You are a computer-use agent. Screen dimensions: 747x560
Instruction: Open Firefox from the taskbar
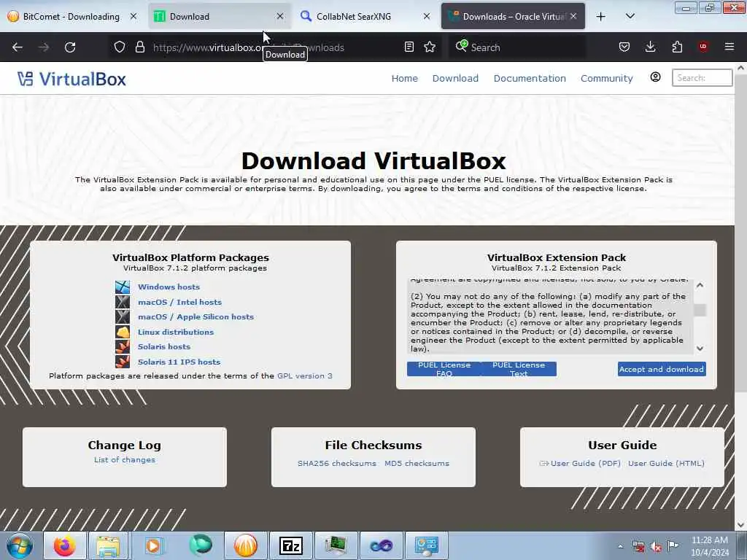coord(65,545)
